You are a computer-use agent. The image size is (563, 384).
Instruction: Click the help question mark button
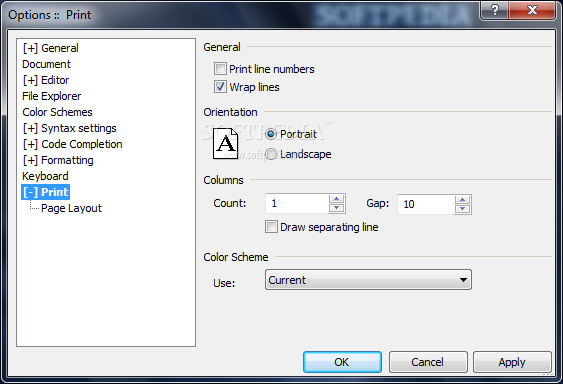click(x=494, y=10)
